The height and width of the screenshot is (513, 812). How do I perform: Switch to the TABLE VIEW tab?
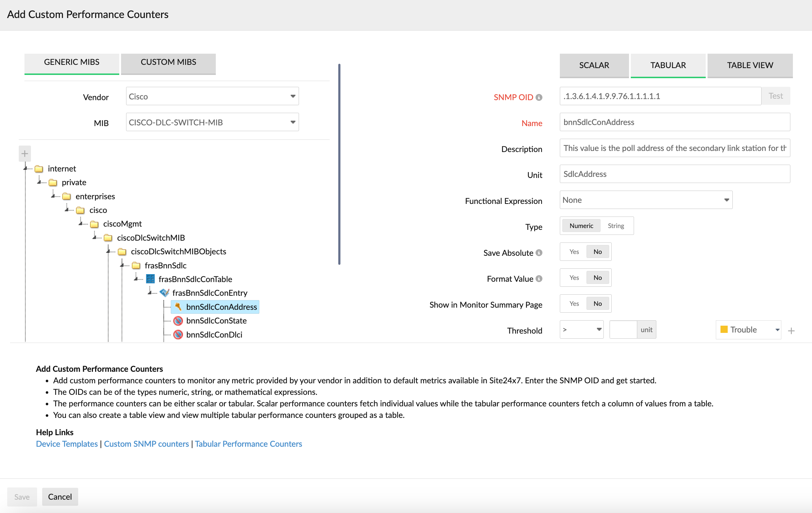click(750, 65)
